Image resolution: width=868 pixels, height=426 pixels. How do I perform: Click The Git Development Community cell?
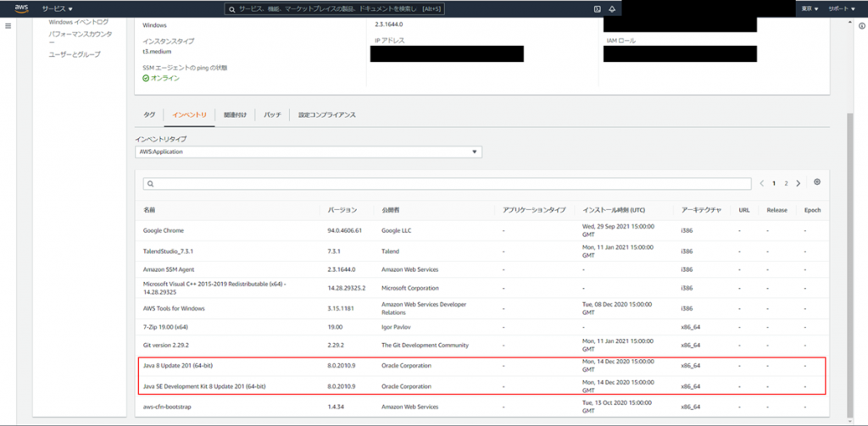[426, 346]
